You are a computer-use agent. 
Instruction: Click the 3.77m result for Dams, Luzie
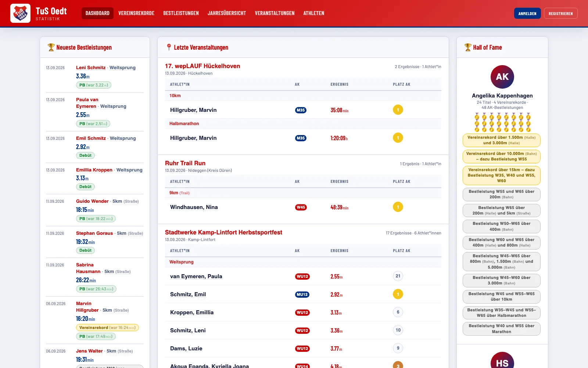pyautogui.click(x=336, y=348)
